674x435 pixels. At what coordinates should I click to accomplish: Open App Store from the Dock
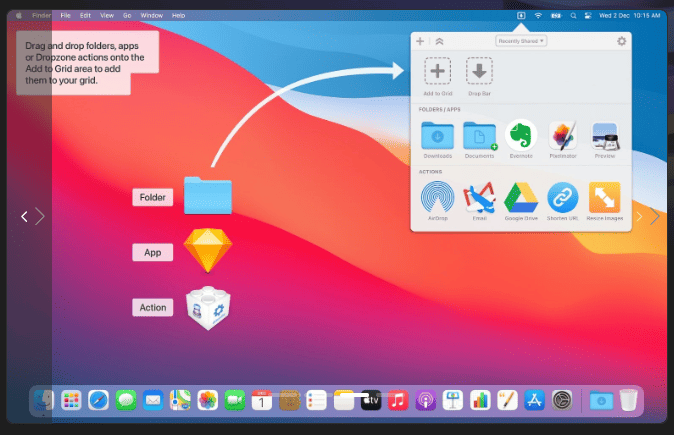pos(535,401)
